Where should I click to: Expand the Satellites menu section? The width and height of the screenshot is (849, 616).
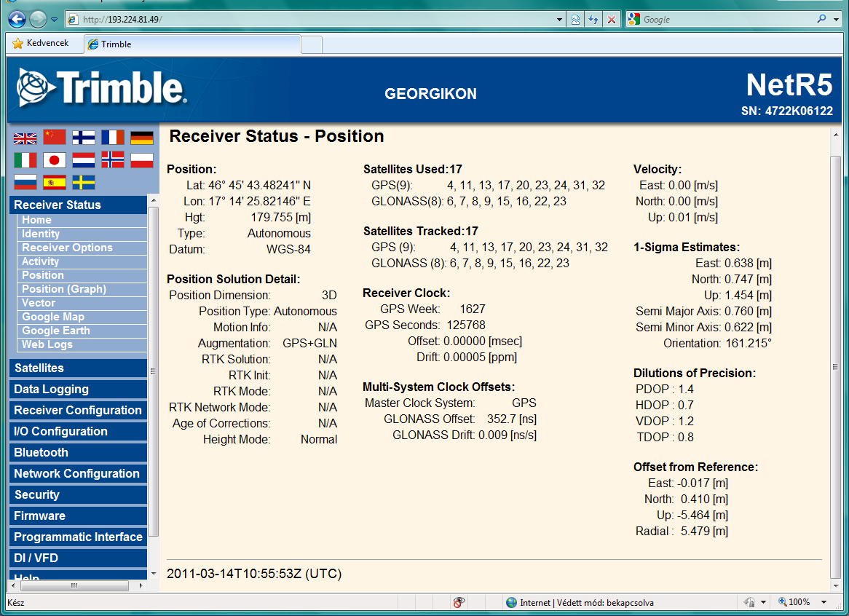[78, 368]
